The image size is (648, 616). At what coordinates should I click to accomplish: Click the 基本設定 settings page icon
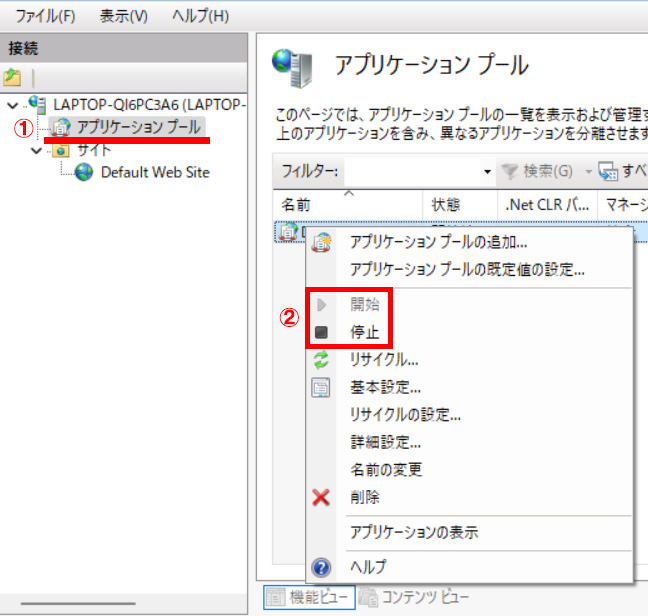pos(321,388)
